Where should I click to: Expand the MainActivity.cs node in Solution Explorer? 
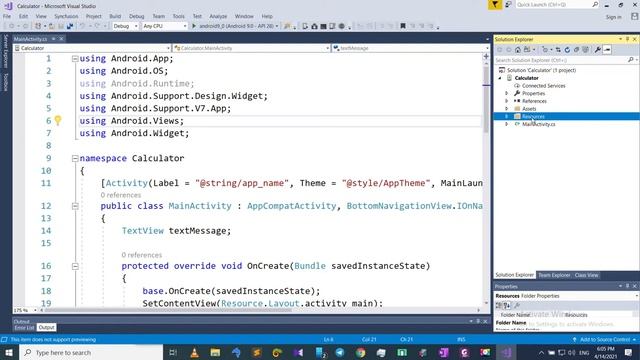coord(507,124)
